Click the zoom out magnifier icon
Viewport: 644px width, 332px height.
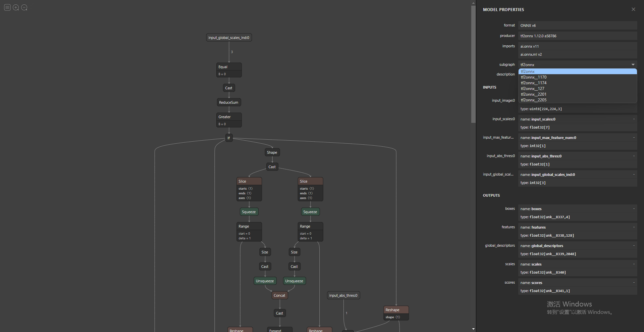pyautogui.click(x=24, y=7)
